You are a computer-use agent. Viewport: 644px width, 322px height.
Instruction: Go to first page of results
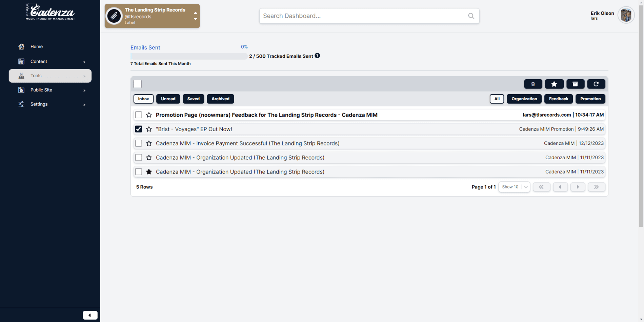(541, 187)
